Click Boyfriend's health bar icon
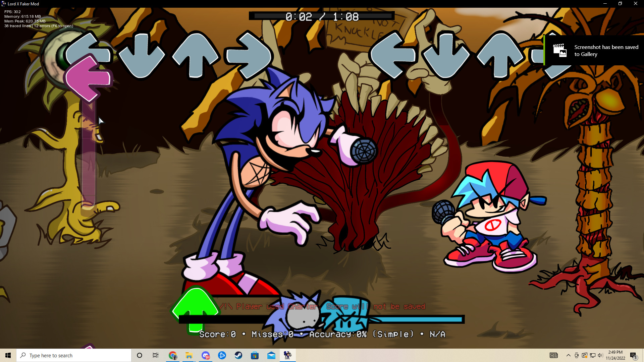The height and width of the screenshot is (362, 644). pos(347,314)
